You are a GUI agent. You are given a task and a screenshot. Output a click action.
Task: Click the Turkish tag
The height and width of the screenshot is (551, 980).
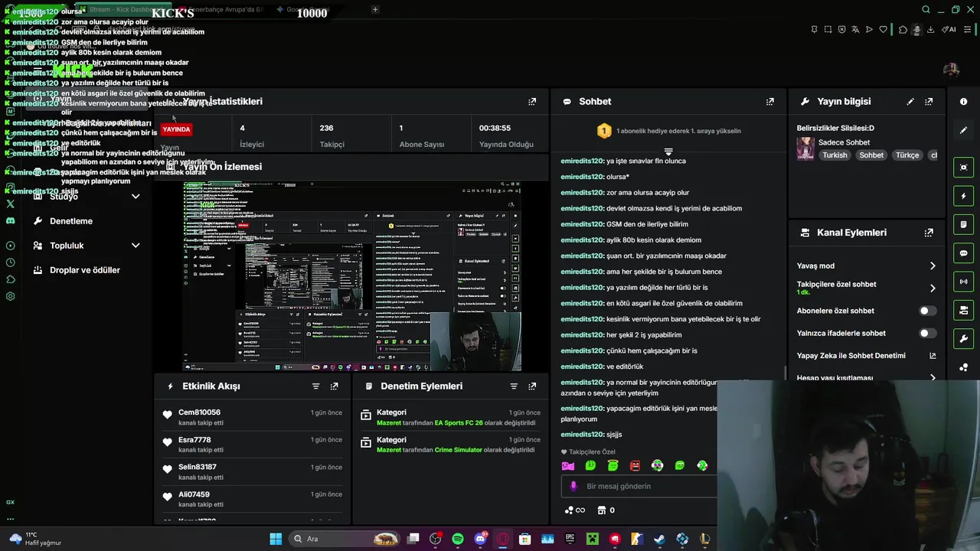pos(835,155)
